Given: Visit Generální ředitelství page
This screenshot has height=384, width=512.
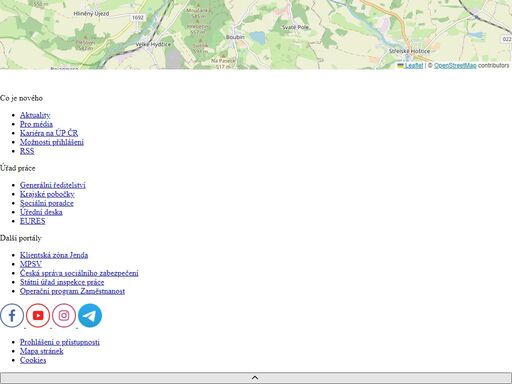Looking at the screenshot, I should pyautogui.click(x=53, y=185).
